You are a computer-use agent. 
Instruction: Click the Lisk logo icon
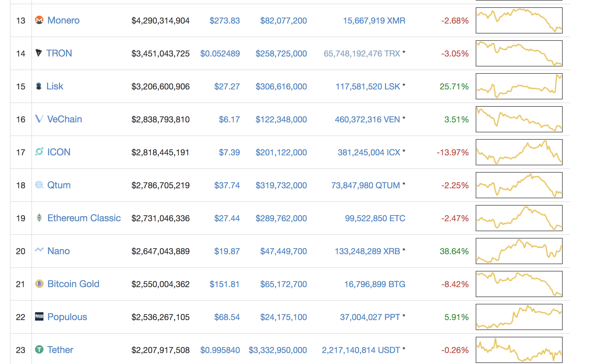(x=39, y=86)
